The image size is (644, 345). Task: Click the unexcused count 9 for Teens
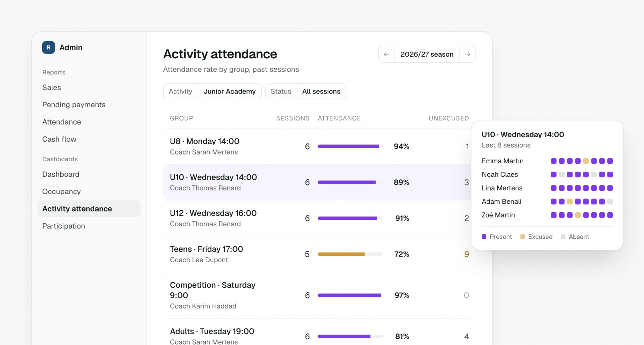[x=466, y=254]
